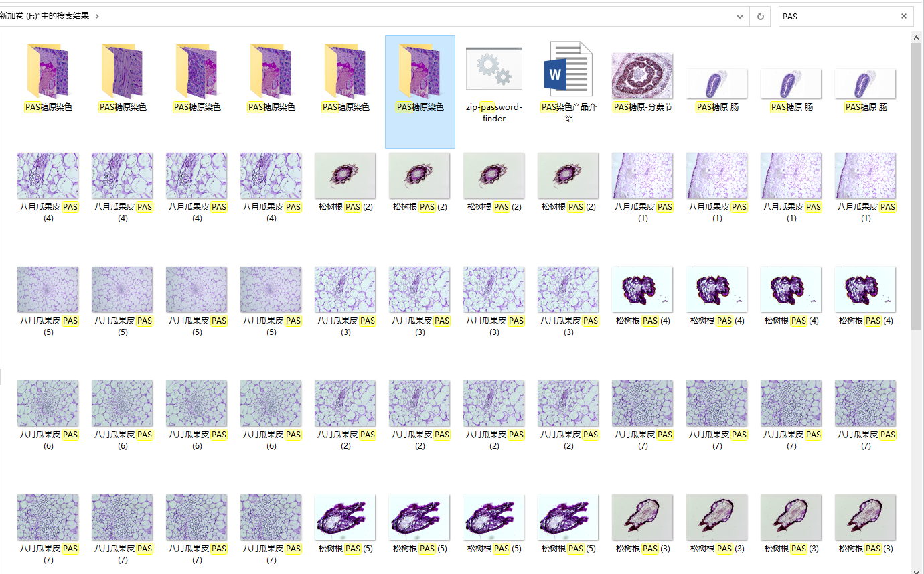Select the leftmost 松树根 PAS (2) image

coord(345,176)
